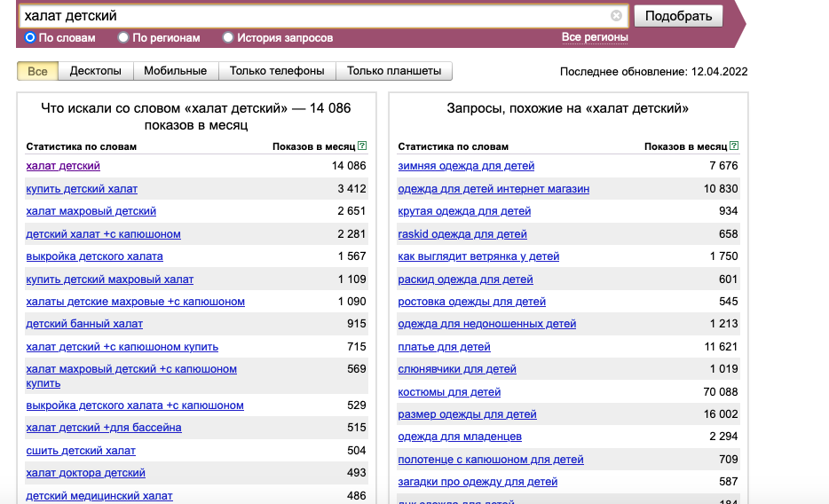Click the impressions value '11 621'
This screenshot has height=504, width=829.
[x=721, y=347]
